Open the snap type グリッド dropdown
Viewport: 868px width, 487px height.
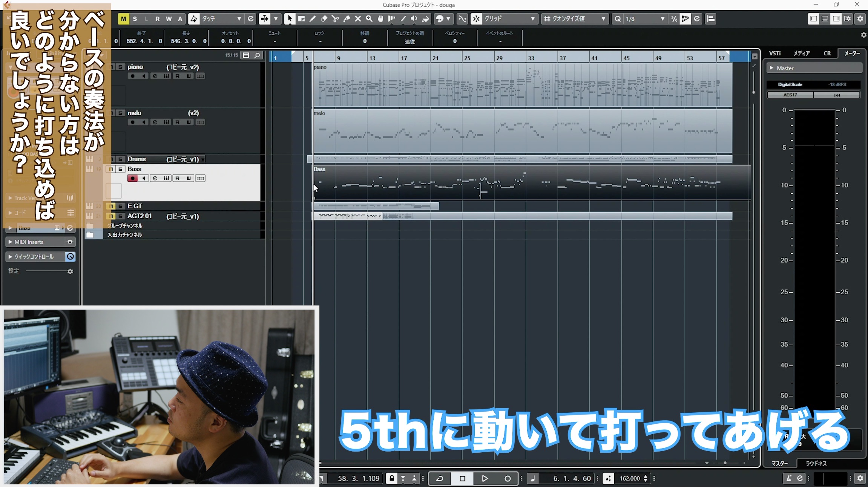click(510, 19)
